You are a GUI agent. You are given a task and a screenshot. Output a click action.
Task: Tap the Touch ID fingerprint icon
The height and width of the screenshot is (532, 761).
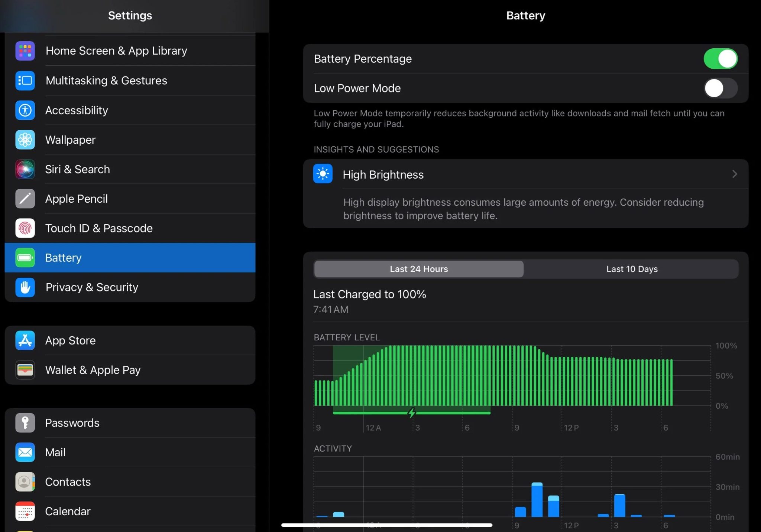pos(25,228)
